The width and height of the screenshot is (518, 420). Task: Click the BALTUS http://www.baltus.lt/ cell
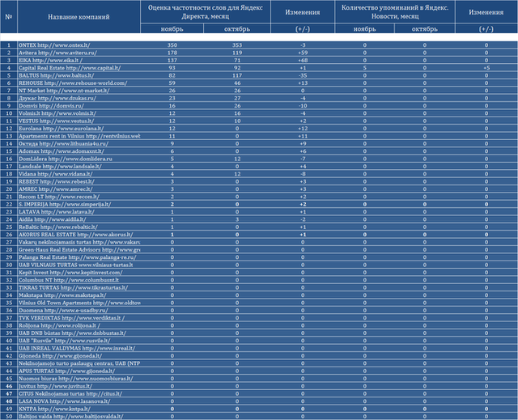tap(79, 75)
